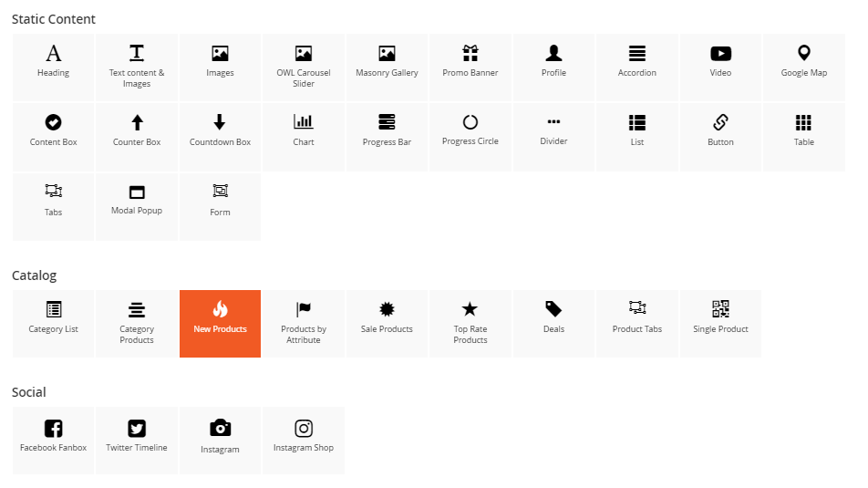The width and height of the screenshot is (868, 488).
Task: Choose the Instagram Shop widget
Action: 304,441
